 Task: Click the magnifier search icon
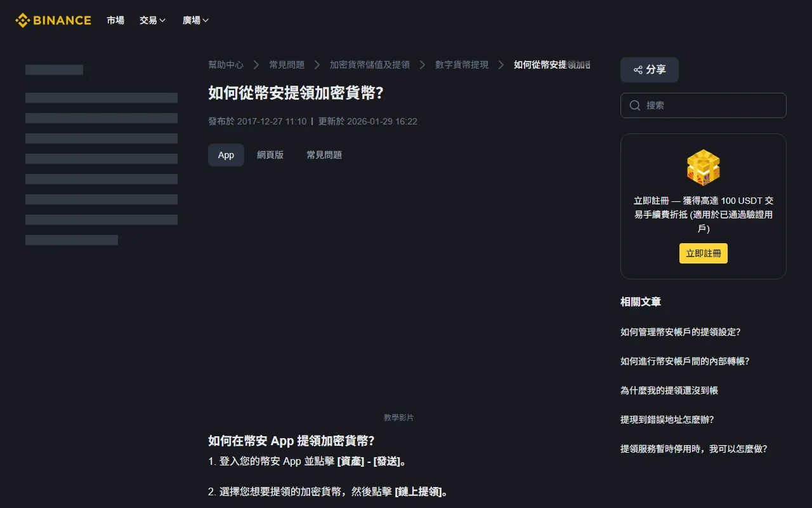[635, 105]
